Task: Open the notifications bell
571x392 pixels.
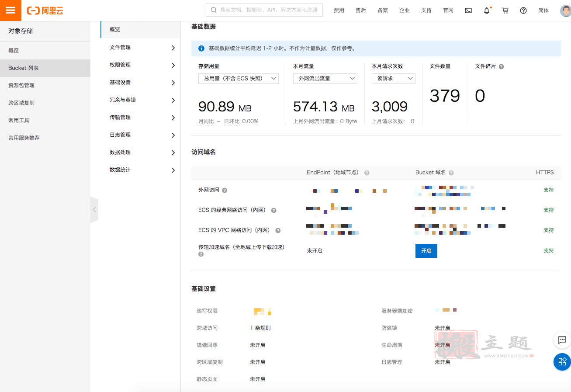Action: [x=487, y=10]
